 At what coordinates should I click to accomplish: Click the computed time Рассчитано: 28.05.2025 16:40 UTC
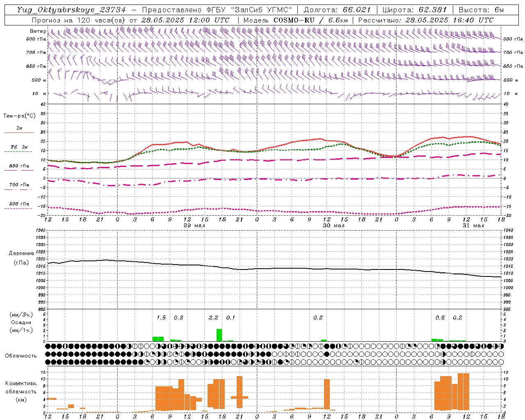tap(426, 20)
